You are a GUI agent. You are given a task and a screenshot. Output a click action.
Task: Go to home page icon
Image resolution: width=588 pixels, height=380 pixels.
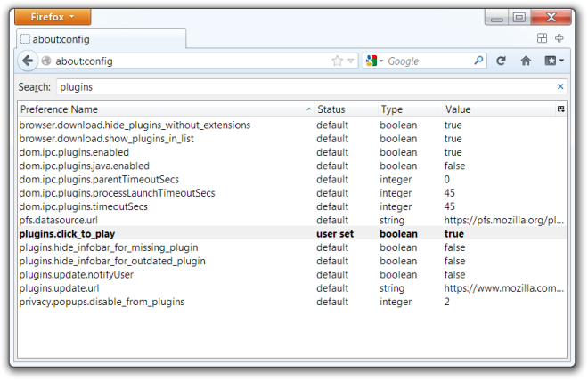(526, 61)
